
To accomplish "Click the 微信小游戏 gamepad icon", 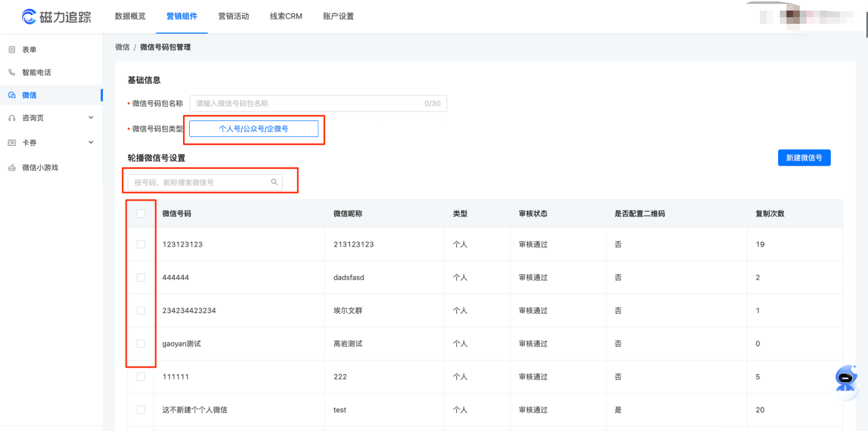I will click(12, 168).
